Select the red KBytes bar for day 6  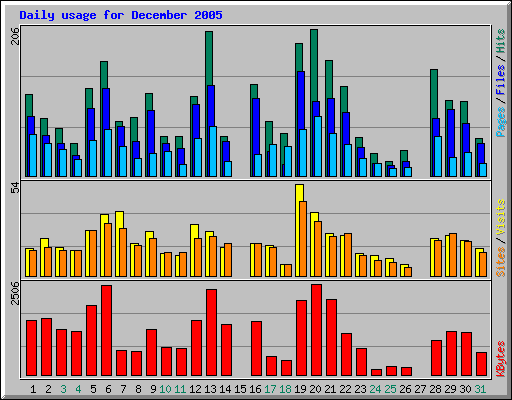click(107, 330)
